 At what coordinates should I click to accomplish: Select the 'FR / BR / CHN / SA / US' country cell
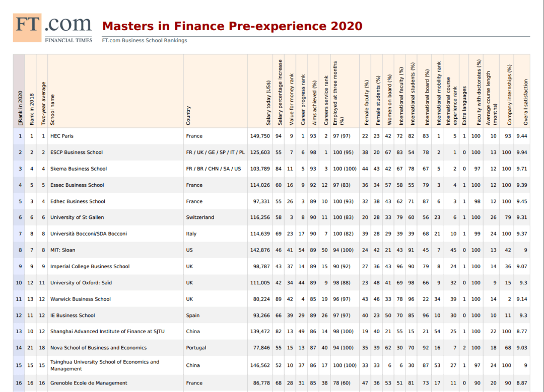tap(214, 169)
